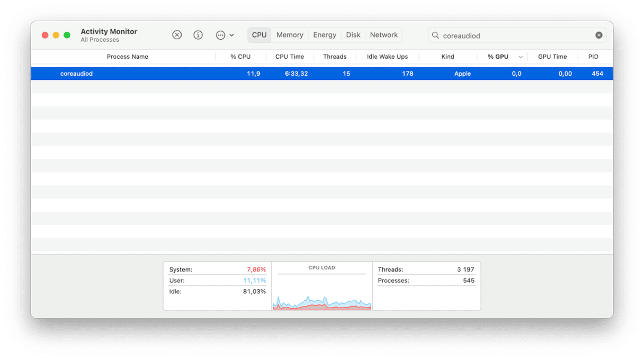Toggle sort order arrow on % GPU

click(x=521, y=57)
